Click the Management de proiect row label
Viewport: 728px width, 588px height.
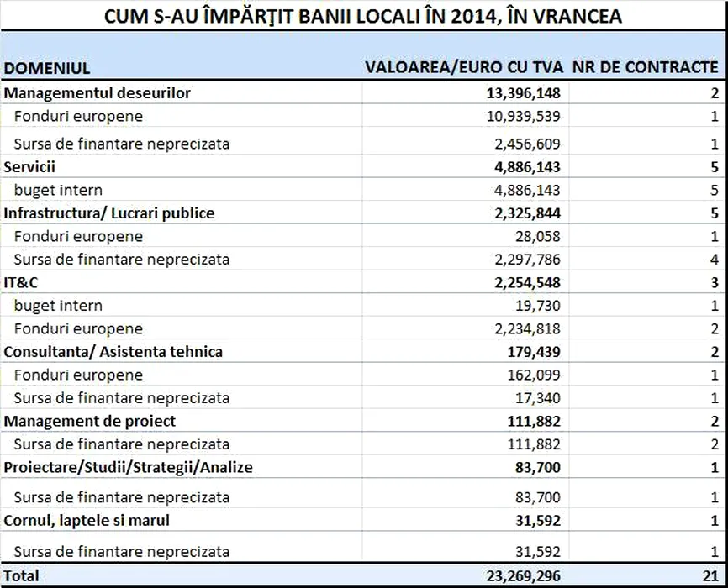coord(90,421)
